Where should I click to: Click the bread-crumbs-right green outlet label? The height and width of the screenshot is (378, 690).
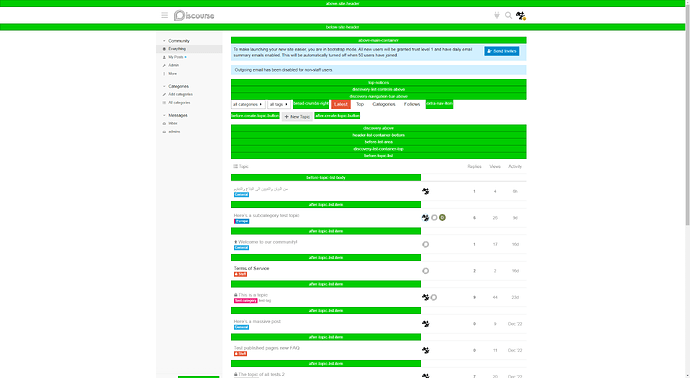pos(311,104)
